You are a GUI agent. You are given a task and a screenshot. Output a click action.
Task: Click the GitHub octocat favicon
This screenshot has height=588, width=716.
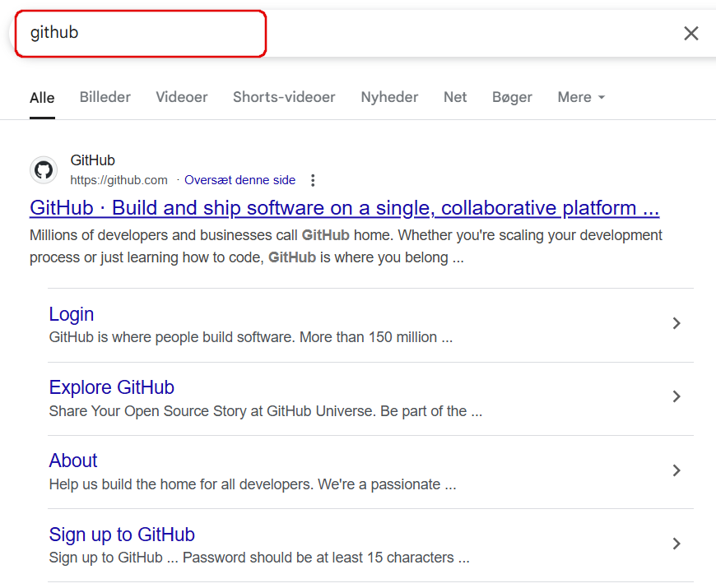tap(44, 170)
